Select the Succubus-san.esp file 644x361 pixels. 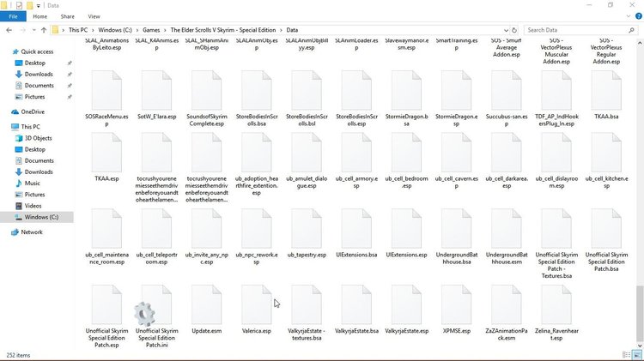507,99
